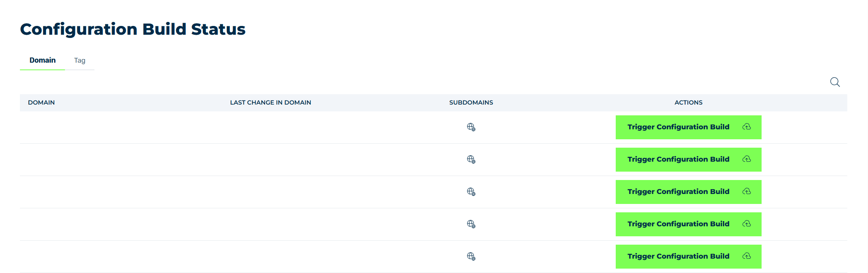Screen dimensions: 868x273
Task: Click subdomains globe icon in second row
Action: point(471,160)
